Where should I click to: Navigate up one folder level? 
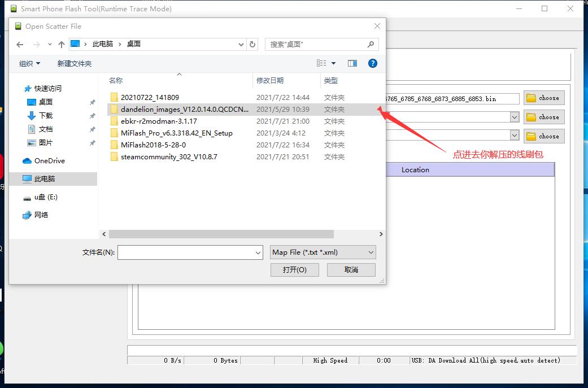point(62,45)
